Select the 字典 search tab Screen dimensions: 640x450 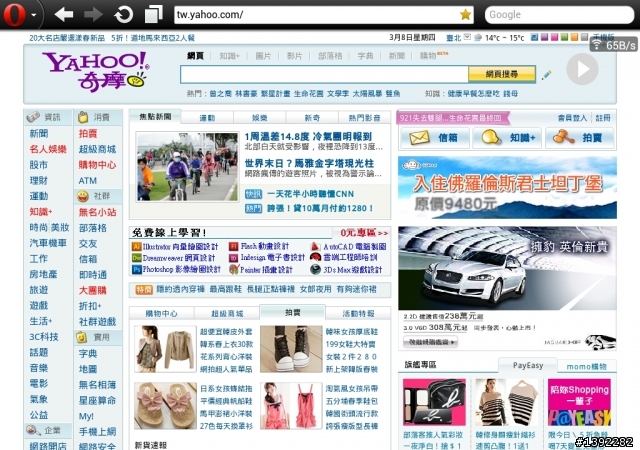365,56
